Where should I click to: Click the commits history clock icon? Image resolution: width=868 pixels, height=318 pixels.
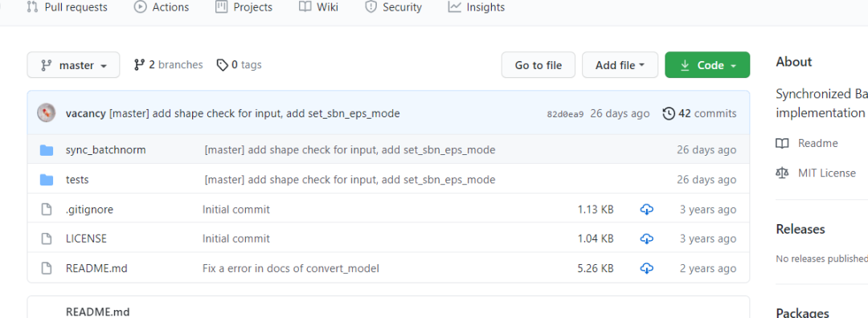point(669,113)
